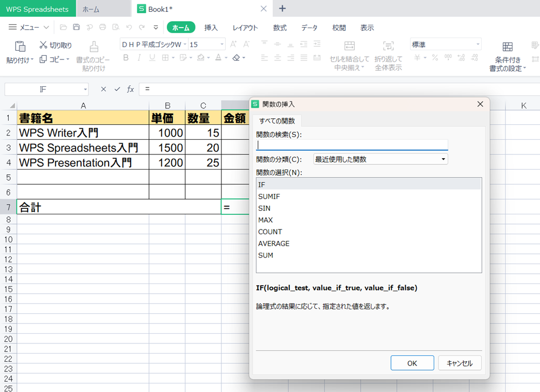Close the 関数の挿入 dialog
Viewport: 540px width, 392px height.
pos(481,104)
